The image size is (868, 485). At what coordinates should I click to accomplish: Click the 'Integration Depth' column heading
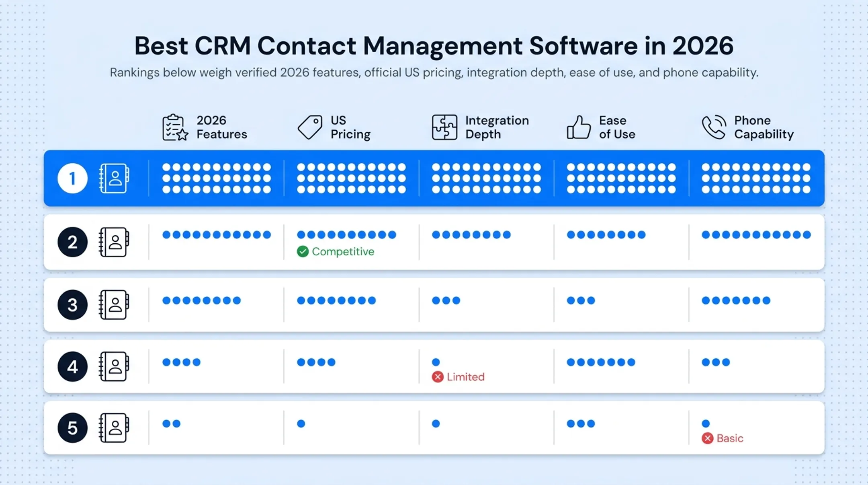497,127
